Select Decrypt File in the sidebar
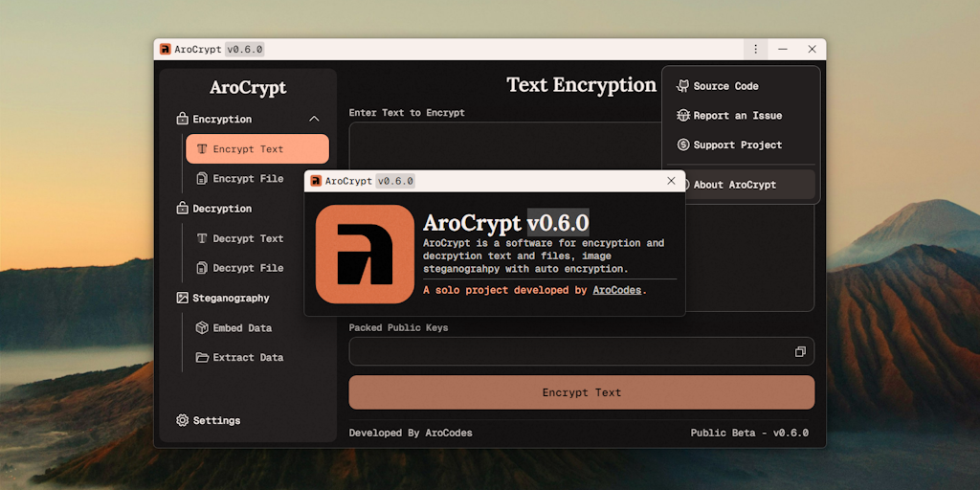980x490 pixels. click(248, 269)
